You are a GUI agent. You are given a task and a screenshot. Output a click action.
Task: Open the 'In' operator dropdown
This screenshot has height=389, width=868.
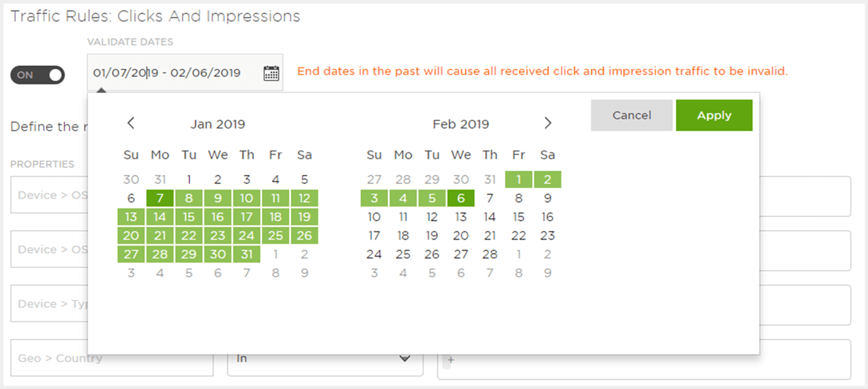click(x=325, y=358)
